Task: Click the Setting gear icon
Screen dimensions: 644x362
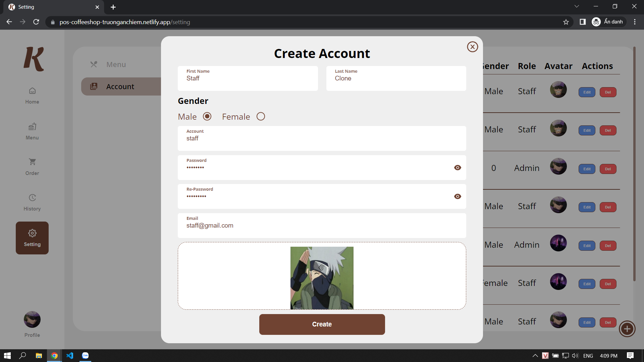Action: [32, 233]
